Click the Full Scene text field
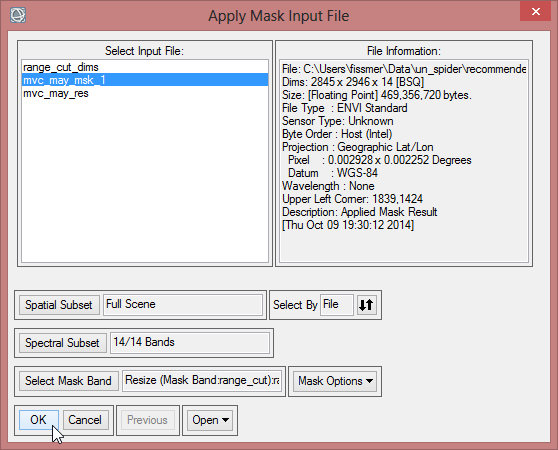This screenshot has width=558, height=450. coord(183,305)
